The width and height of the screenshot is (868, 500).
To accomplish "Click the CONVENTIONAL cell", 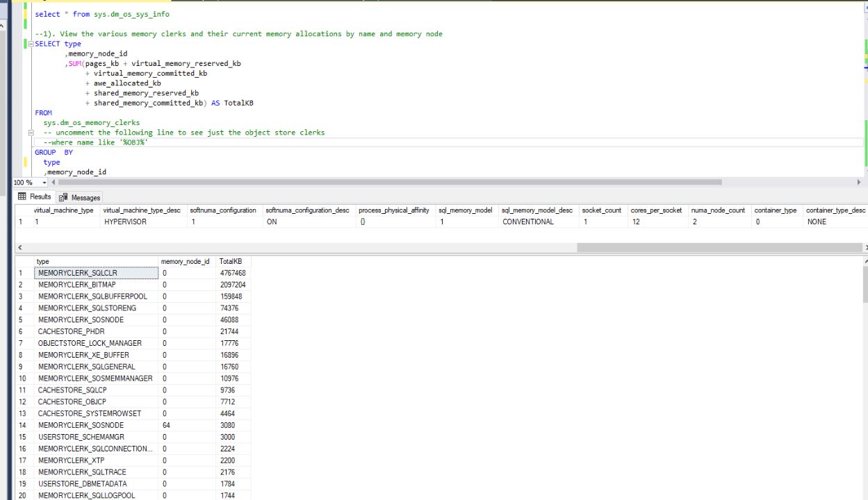I will (539, 222).
